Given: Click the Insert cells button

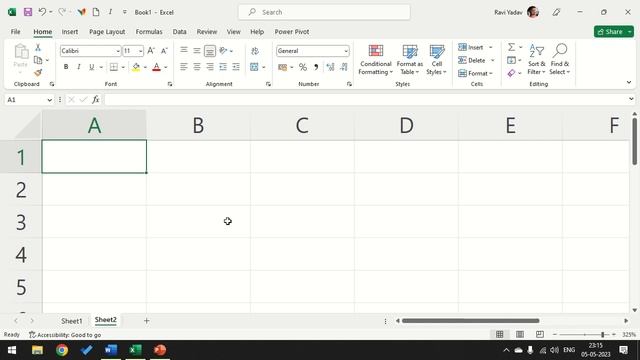Looking at the screenshot, I should pos(471,47).
